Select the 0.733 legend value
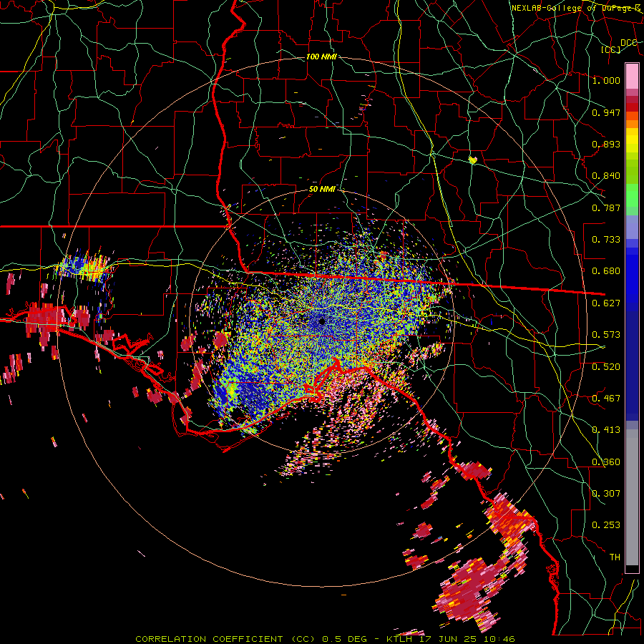644x644 pixels. point(606,240)
